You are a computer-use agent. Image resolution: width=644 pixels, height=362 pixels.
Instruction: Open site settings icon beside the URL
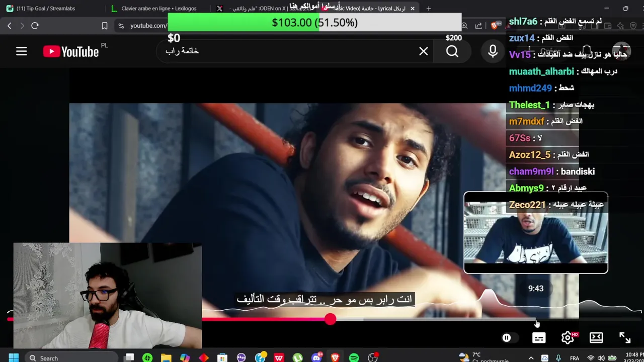click(121, 26)
